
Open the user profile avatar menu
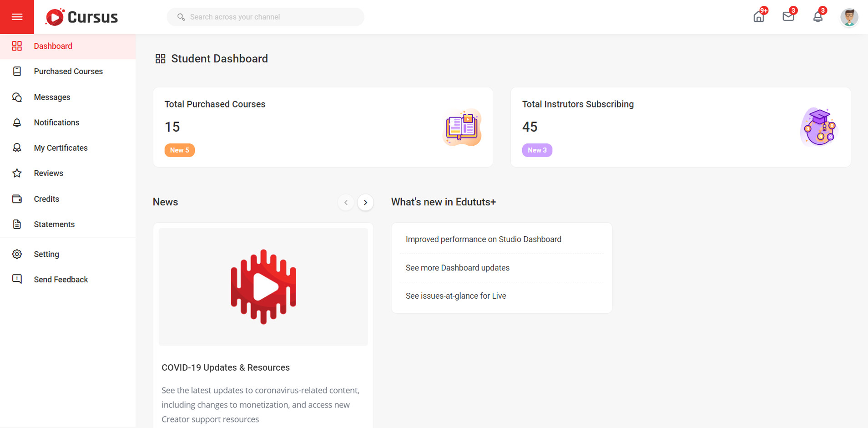coord(849,17)
